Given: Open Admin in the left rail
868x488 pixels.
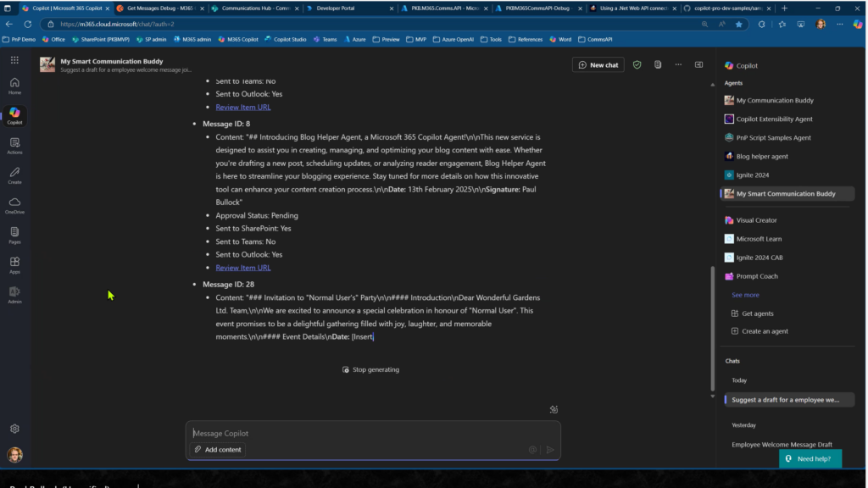Looking at the screenshot, I should pyautogui.click(x=14, y=295).
